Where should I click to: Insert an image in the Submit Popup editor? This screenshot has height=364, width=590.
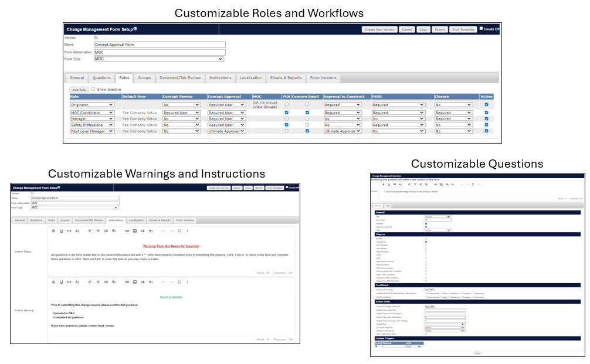click(135, 231)
